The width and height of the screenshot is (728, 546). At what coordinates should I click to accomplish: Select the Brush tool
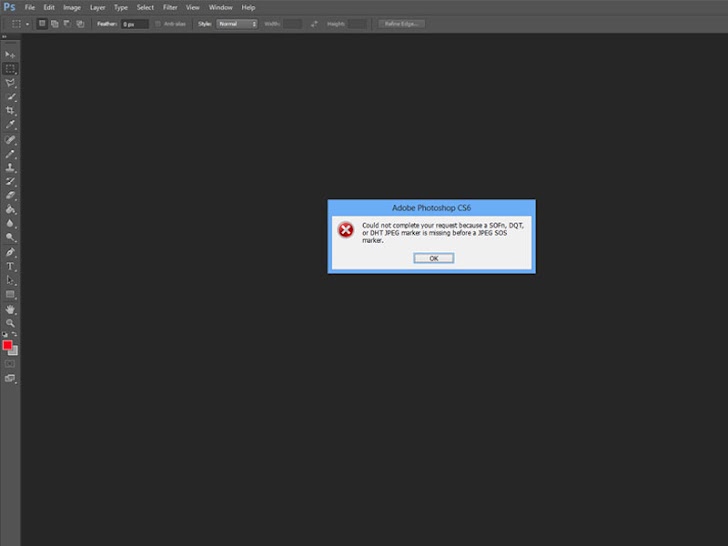10,154
